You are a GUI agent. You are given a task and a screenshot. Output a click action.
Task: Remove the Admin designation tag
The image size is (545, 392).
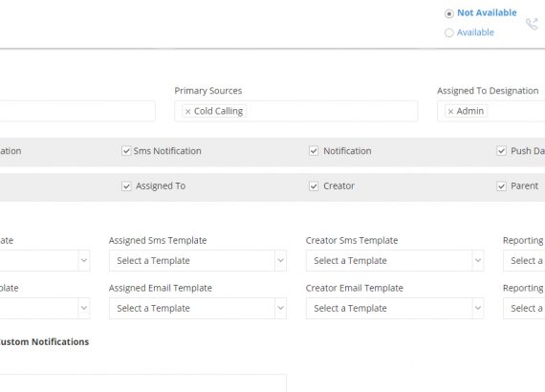tap(450, 111)
